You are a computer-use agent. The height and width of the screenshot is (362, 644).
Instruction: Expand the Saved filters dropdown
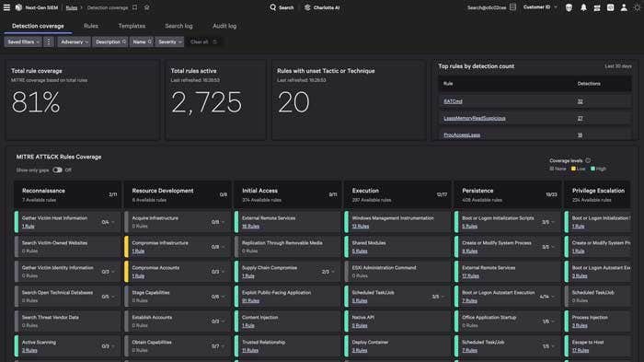[x=23, y=41]
